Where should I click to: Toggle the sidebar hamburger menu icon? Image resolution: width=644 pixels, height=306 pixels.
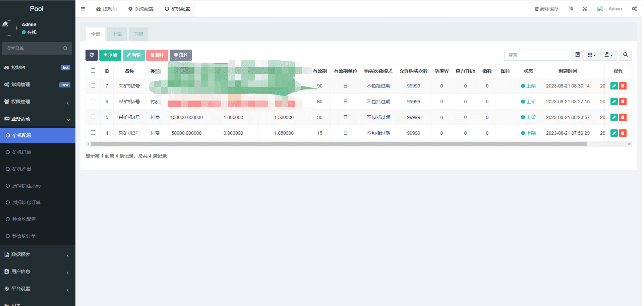tap(83, 9)
